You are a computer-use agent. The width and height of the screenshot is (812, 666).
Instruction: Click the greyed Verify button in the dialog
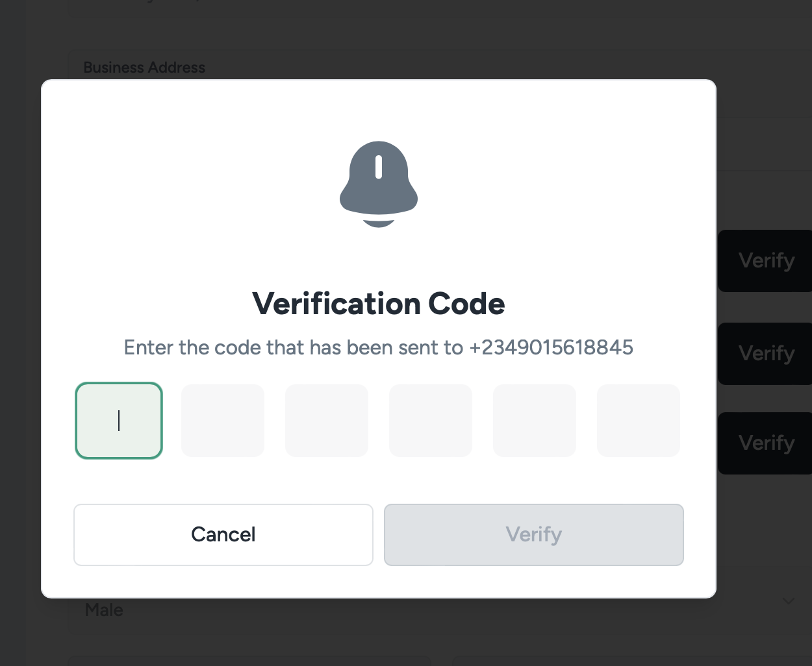(534, 535)
